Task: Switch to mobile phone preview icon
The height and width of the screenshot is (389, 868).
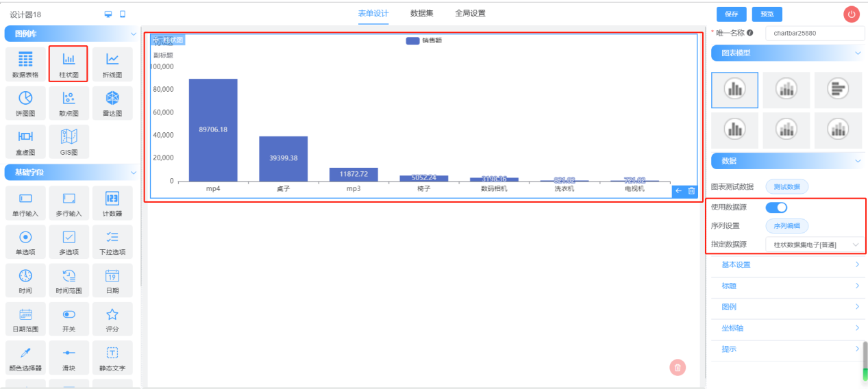Action: point(123,14)
